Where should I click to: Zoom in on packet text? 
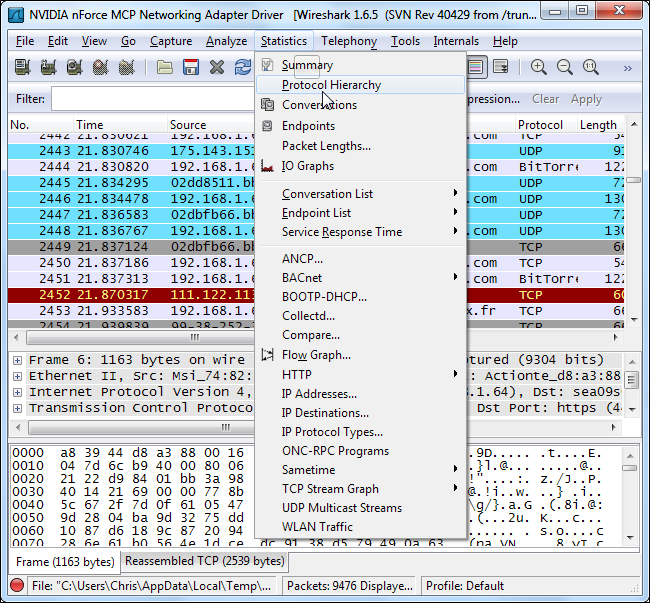point(539,68)
